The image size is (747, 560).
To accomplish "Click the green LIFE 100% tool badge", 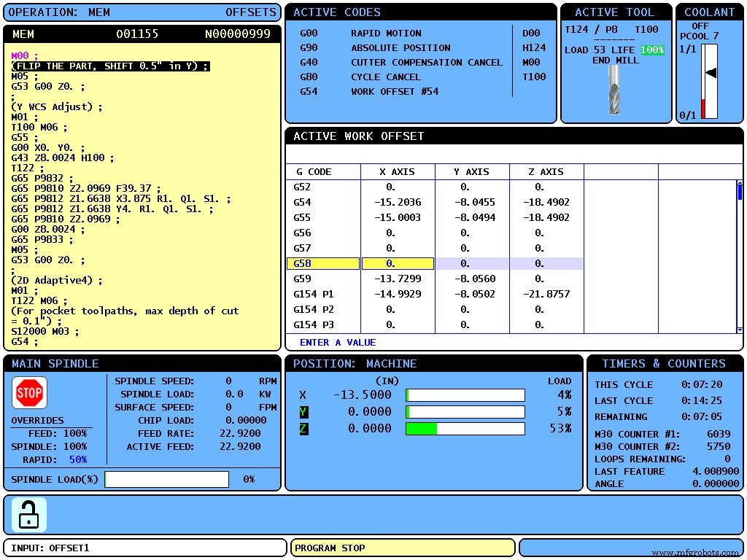I will pos(654,50).
